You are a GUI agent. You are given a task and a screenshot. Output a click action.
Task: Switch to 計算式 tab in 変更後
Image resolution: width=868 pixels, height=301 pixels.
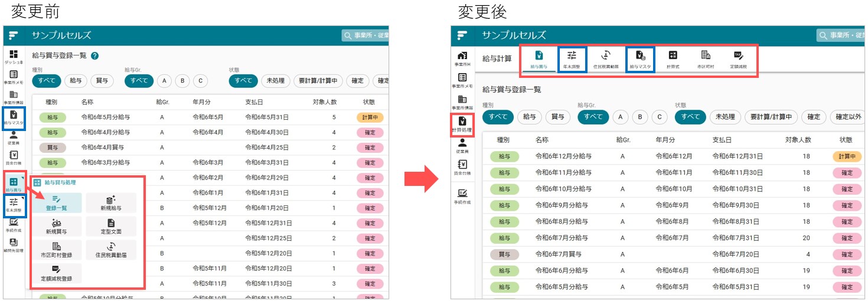[673, 60]
